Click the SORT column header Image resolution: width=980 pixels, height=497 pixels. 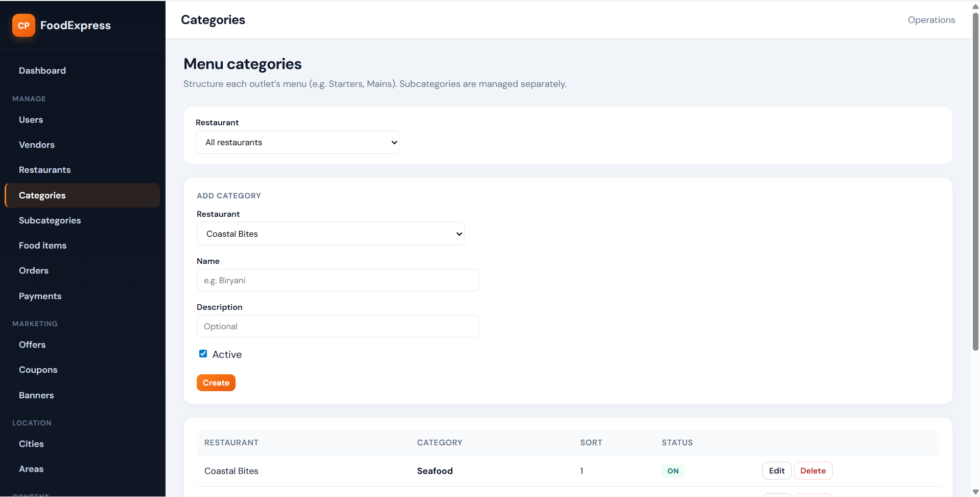click(x=591, y=443)
